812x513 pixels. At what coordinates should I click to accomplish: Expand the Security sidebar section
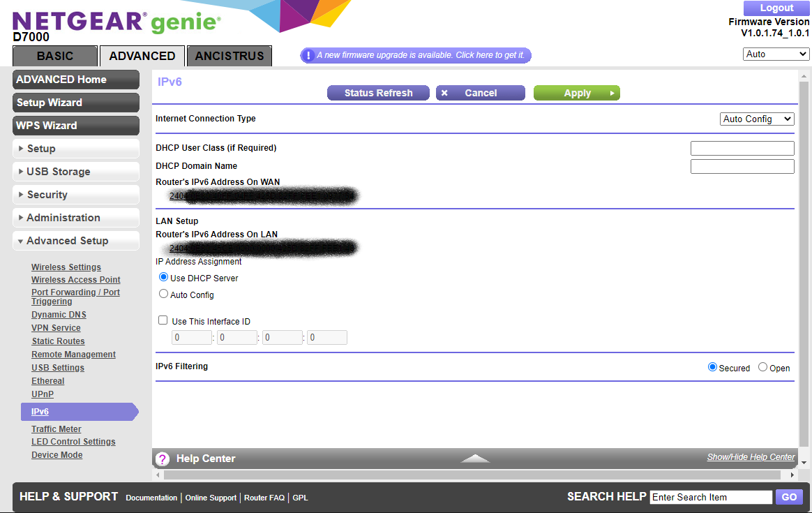coord(76,195)
